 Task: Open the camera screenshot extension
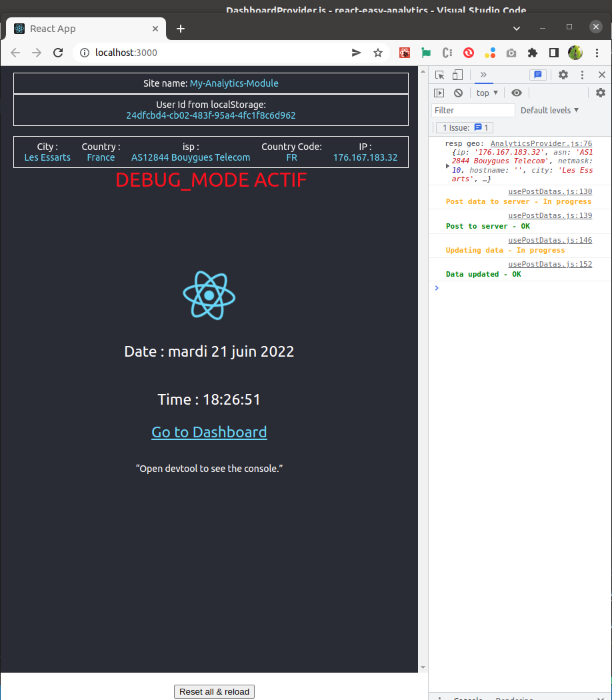pyautogui.click(x=511, y=53)
